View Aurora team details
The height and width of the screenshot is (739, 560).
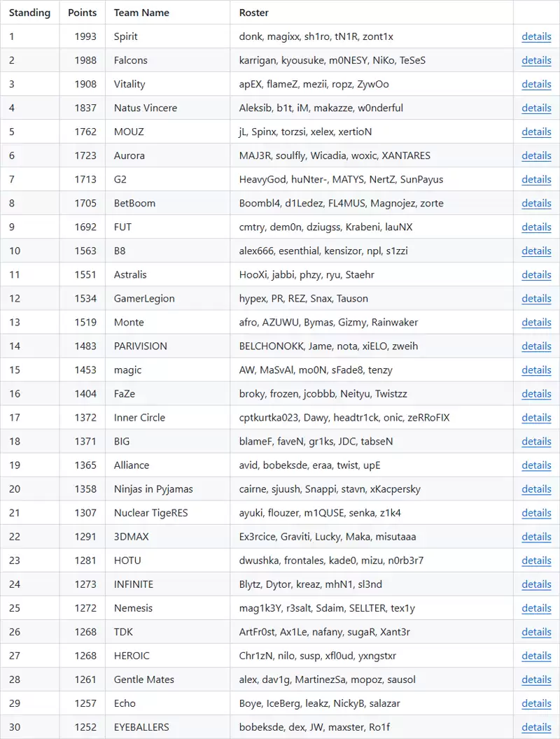[x=536, y=155]
